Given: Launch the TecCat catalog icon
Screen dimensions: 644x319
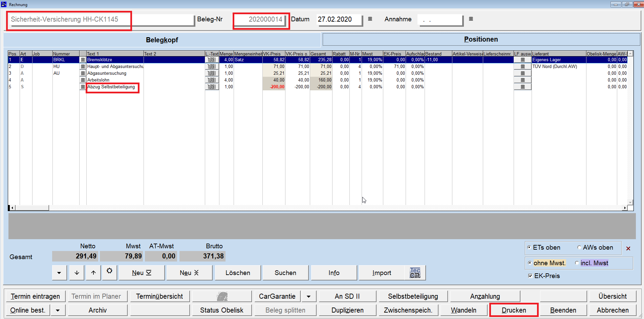Looking at the screenshot, I should [415, 273].
